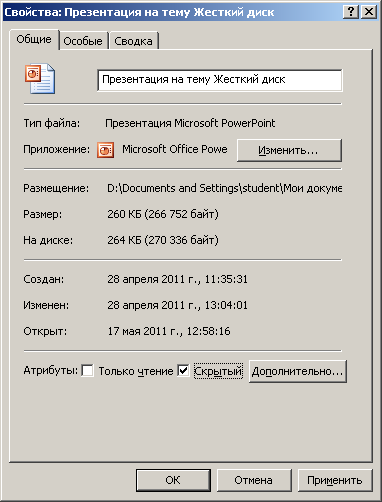This screenshot has height=502, width=382.
Task: Enable the Только чтение checkbox
Action: [87, 371]
